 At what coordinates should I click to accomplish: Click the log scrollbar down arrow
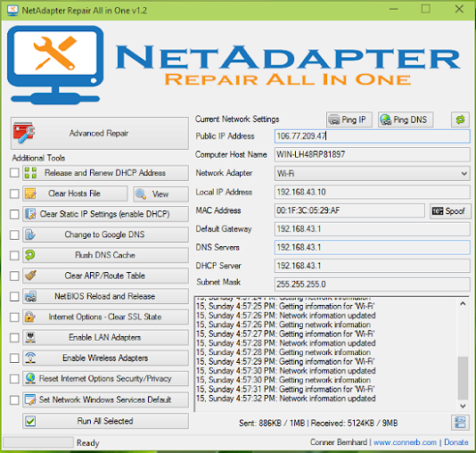463,406
